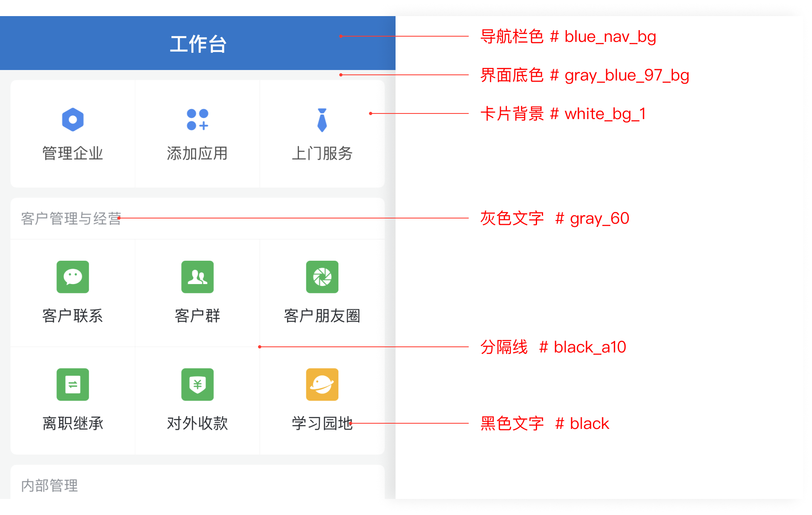Open 客户朋友圈 shutter icon

click(322, 277)
